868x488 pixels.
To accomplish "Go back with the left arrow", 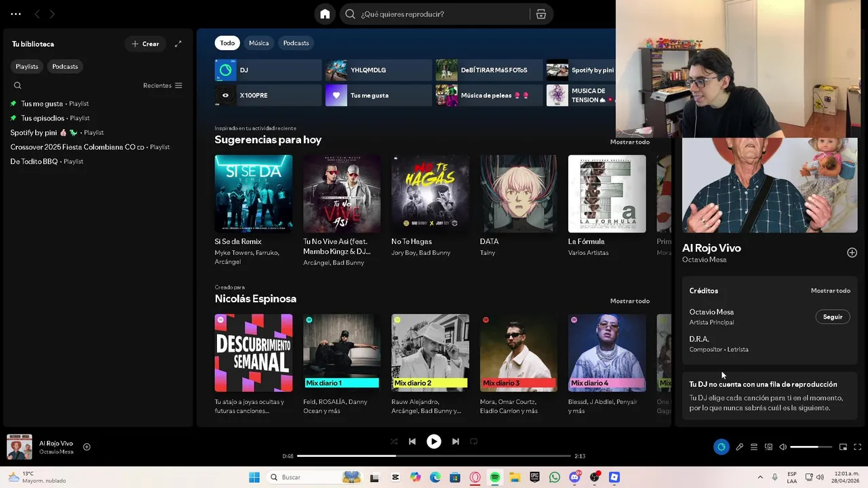I will coord(37,14).
